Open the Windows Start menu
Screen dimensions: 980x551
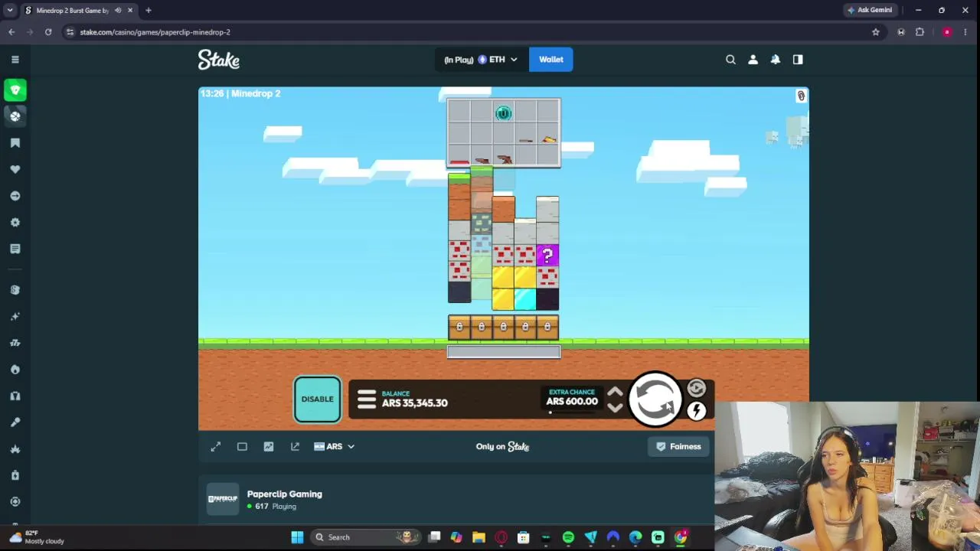point(297,537)
